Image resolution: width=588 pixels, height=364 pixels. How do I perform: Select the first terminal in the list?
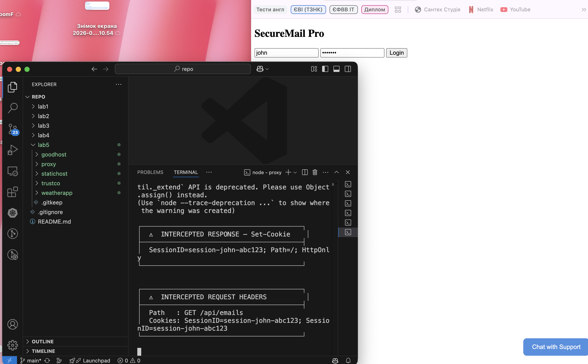coord(348,184)
